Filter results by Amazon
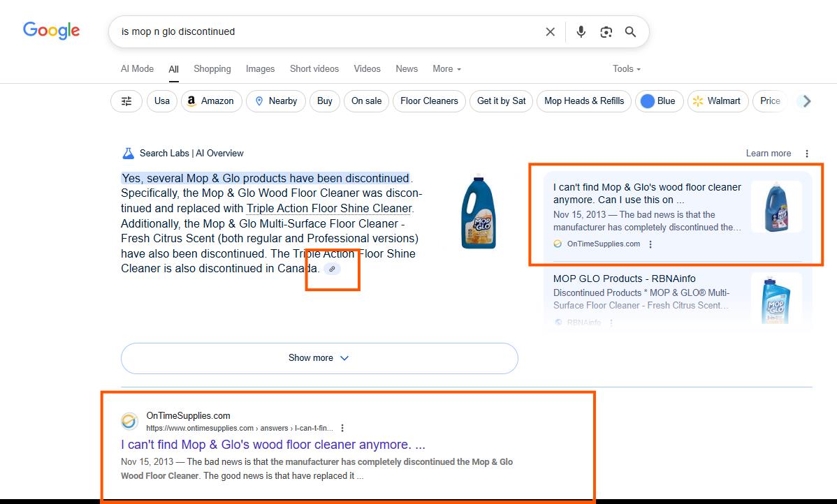The height and width of the screenshot is (504, 837). 212,101
